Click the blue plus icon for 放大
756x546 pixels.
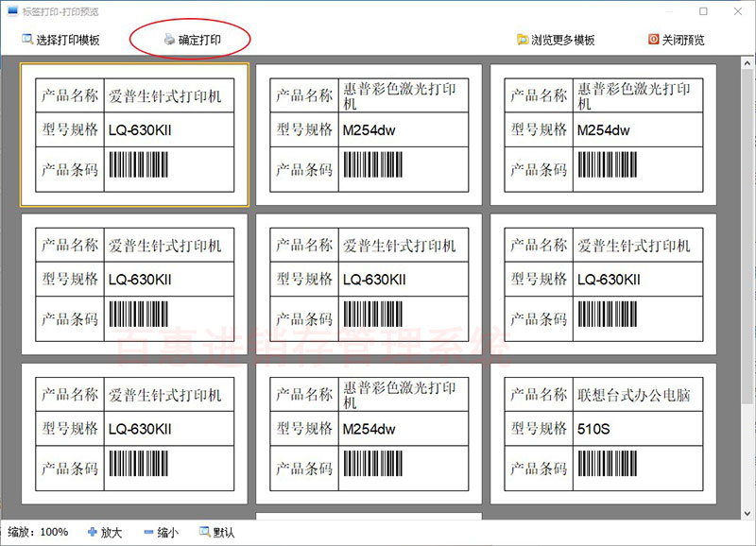(92, 532)
